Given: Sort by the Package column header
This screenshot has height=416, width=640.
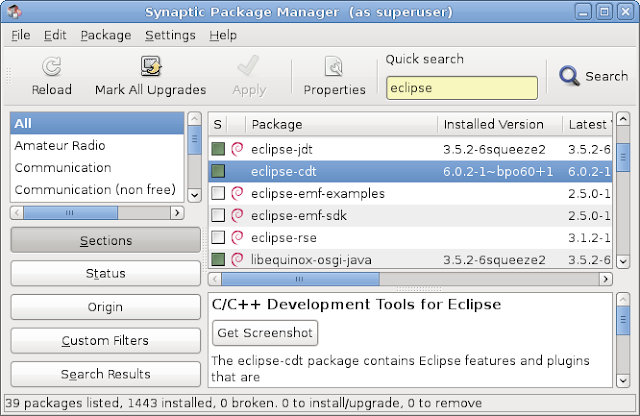Looking at the screenshot, I should [342, 124].
